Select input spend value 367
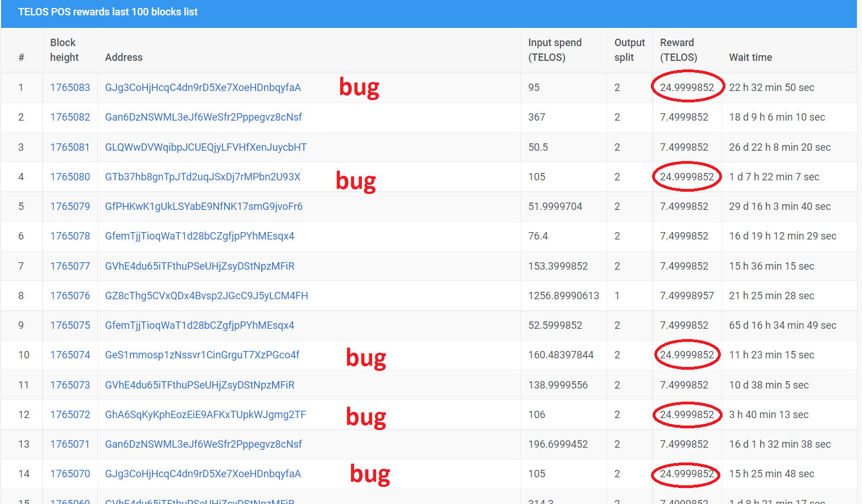This screenshot has height=504, width=862. pyautogui.click(x=537, y=117)
